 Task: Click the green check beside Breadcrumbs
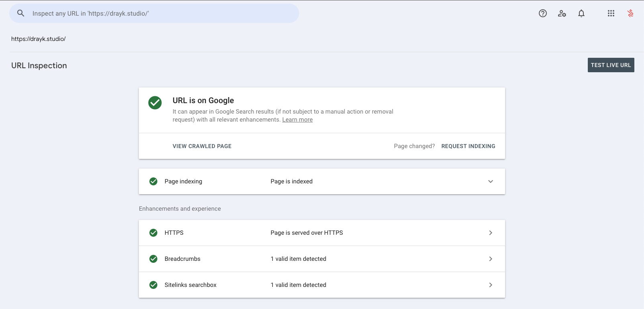coord(153,259)
